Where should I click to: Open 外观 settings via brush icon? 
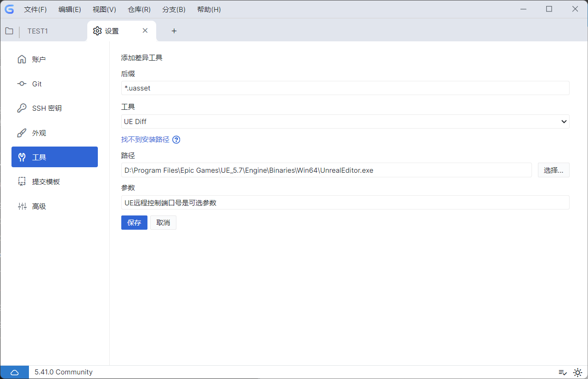[x=22, y=133]
